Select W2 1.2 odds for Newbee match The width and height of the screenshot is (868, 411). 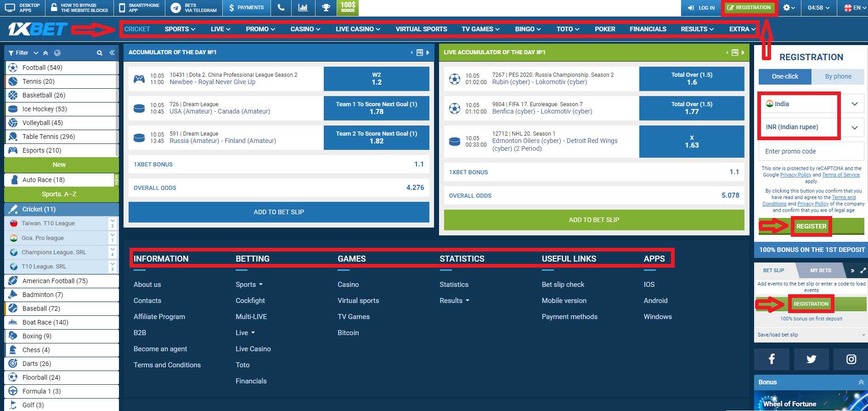pyautogui.click(x=377, y=79)
